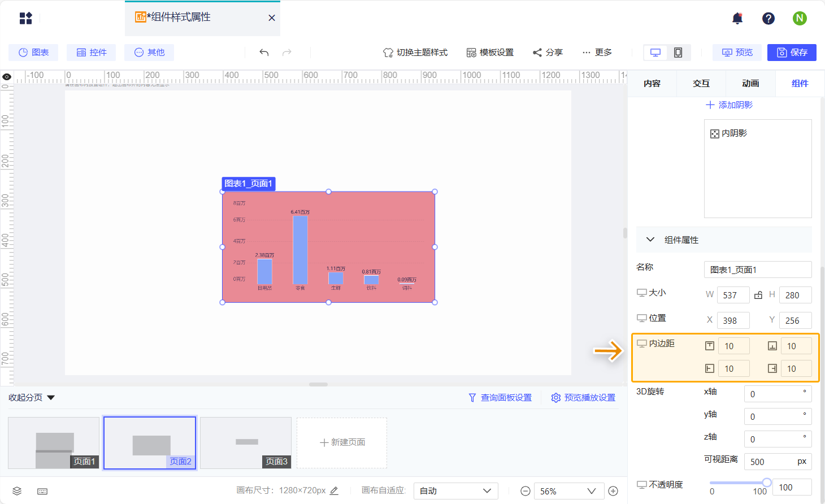This screenshot has height=504, width=825.
Task: Click the left padding field
Action: point(733,368)
